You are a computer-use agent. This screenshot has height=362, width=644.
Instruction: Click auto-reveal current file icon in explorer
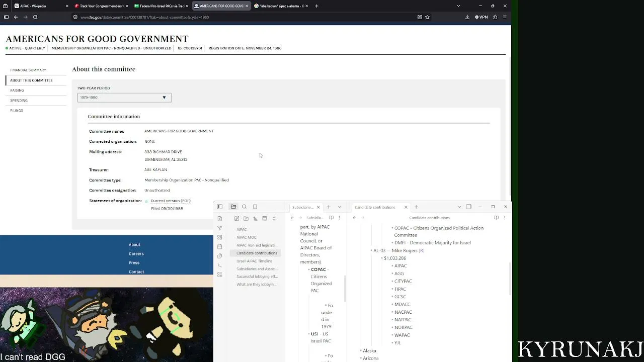pos(265,218)
